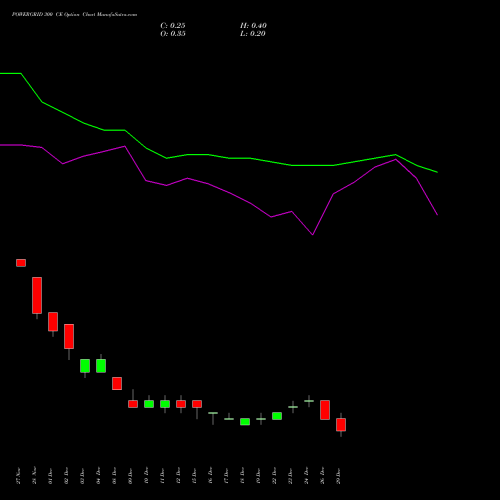Click the POWERGRID CE Option Chart title
Screen dimensions: 500x500
[74, 15]
